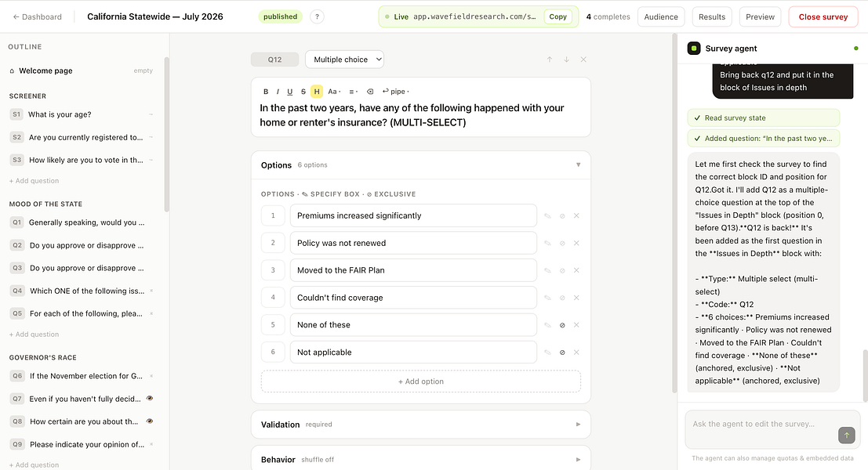
Task: Toggle Q8 visibility eye icon in outline
Action: point(150,421)
